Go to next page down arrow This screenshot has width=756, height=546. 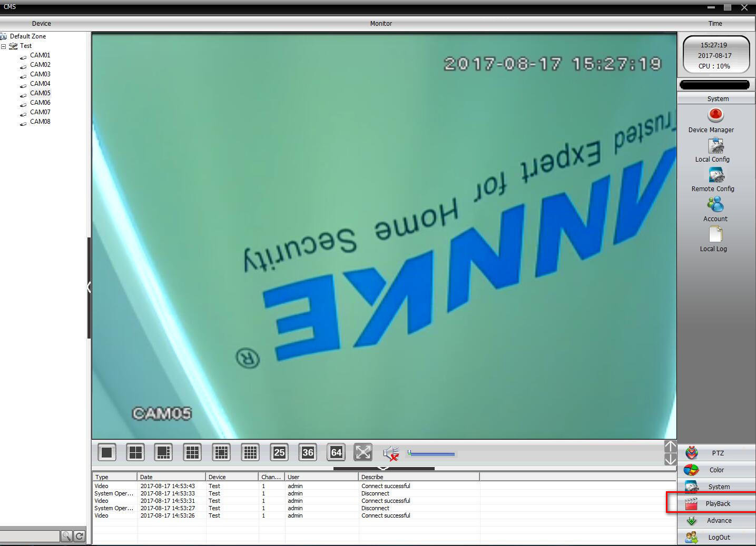(670, 459)
